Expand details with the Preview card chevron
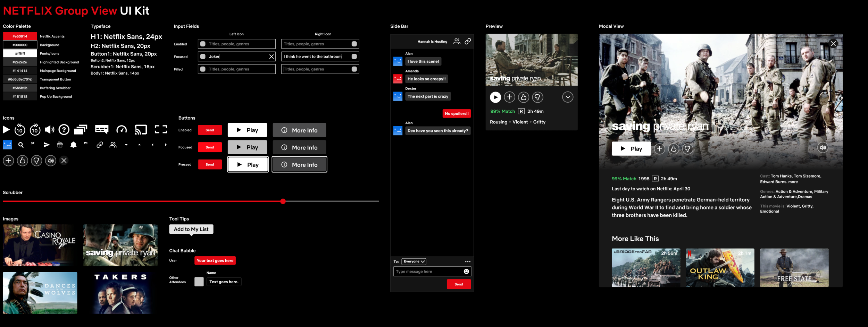 [568, 97]
